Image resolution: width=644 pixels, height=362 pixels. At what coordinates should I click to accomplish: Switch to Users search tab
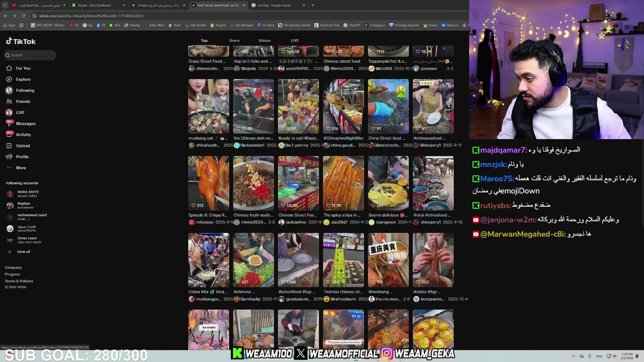tap(234, 41)
